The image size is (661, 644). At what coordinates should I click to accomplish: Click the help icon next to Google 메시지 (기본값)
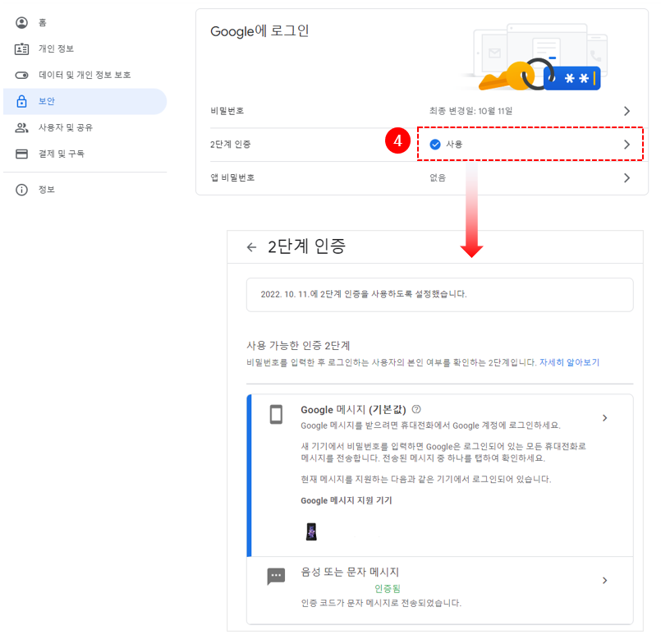tap(416, 409)
